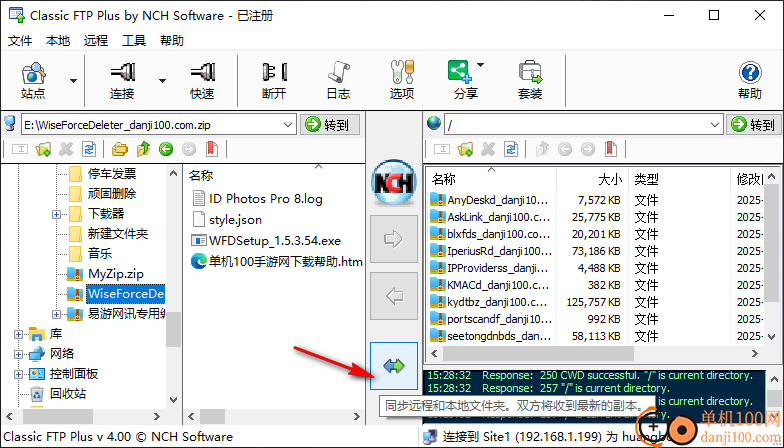Click the remote delete X icon
The height and width of the screenshot is (448, 784).
pyautogui.click(x=488, y=149)
